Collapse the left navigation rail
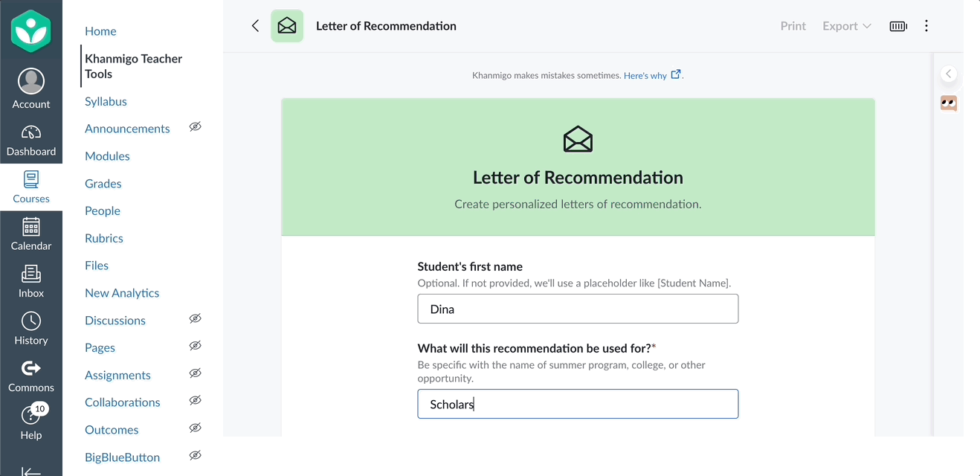Screen dimensions: 980x476 [x=30, y=469]
